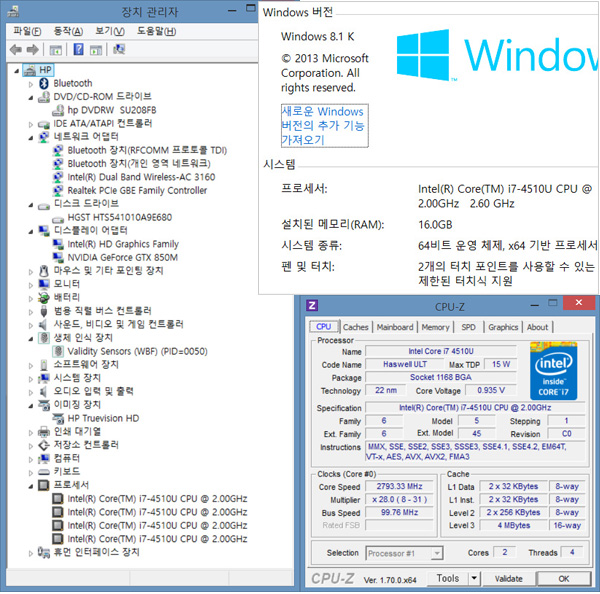Click the 마우스 및 기타 포인팅 장치 mouse icon
600x594 pixels.
point(44,271)
